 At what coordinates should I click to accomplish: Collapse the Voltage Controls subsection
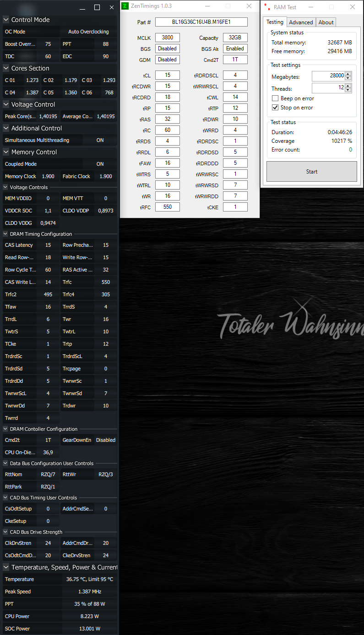(x=5, y=187)
